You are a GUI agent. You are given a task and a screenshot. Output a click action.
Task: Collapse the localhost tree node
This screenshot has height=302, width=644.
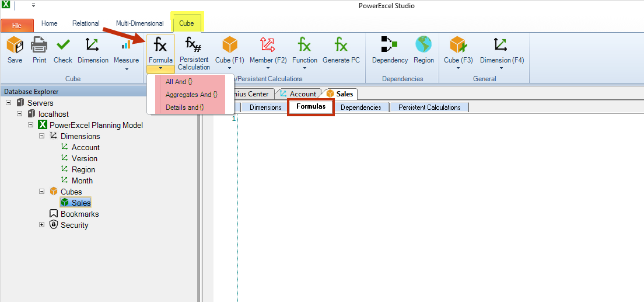[19, 113]
